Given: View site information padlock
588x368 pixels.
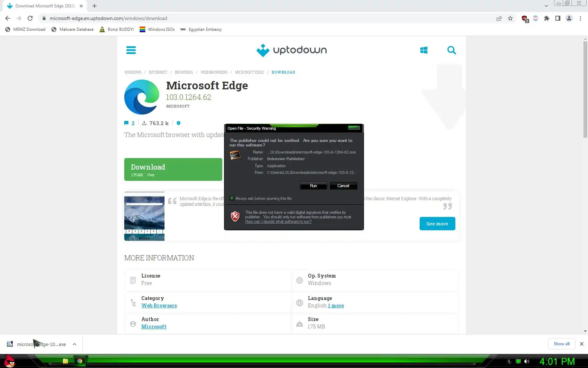Looking at the screenshot, I should [44, 18].
